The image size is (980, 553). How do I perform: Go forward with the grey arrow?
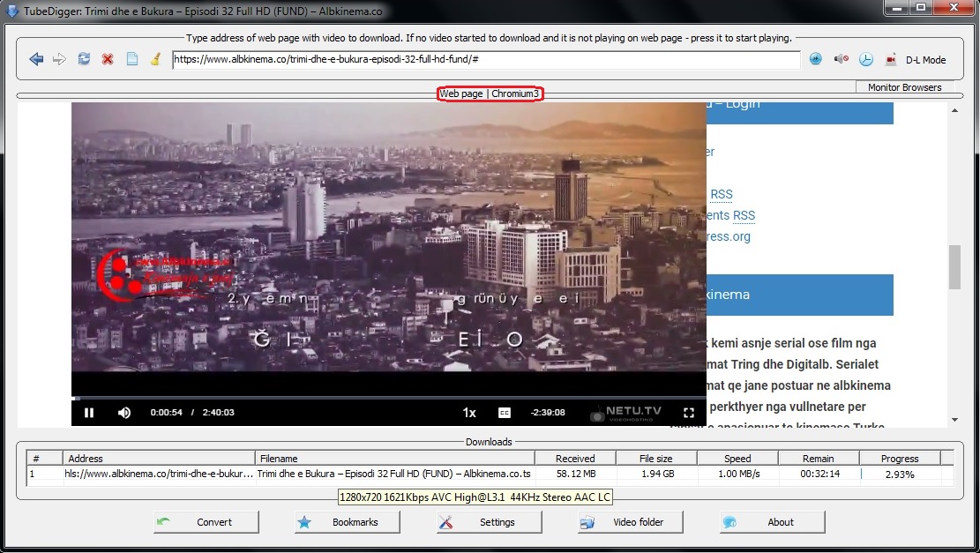[x=59, y=59]
